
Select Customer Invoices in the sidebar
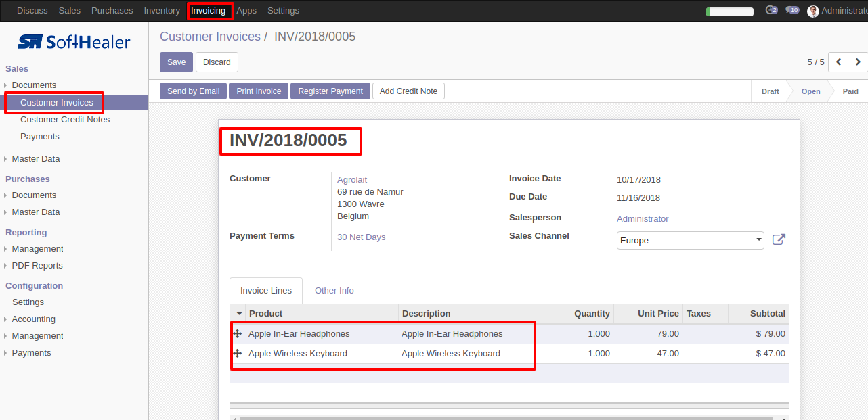57,103
